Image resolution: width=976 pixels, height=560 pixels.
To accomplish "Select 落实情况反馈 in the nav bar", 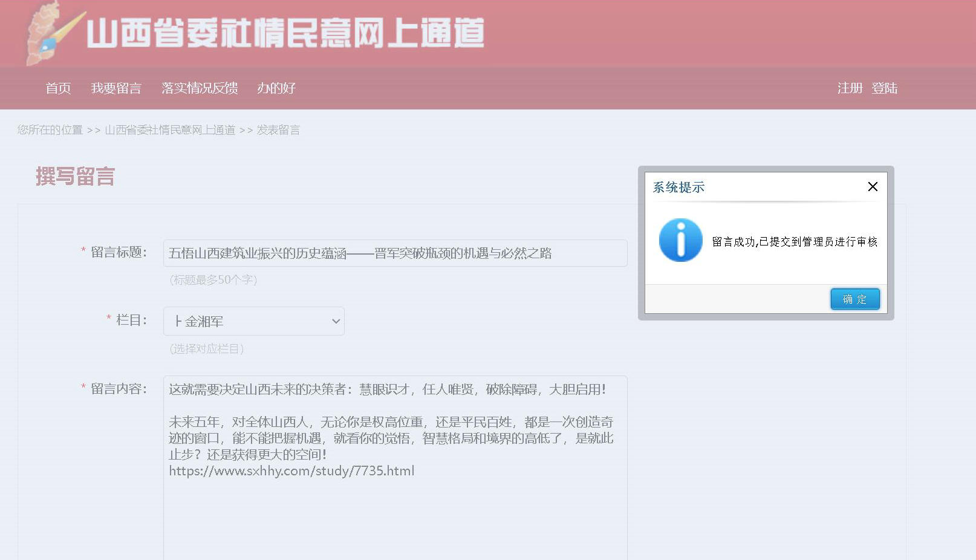I will pos(200,88).
